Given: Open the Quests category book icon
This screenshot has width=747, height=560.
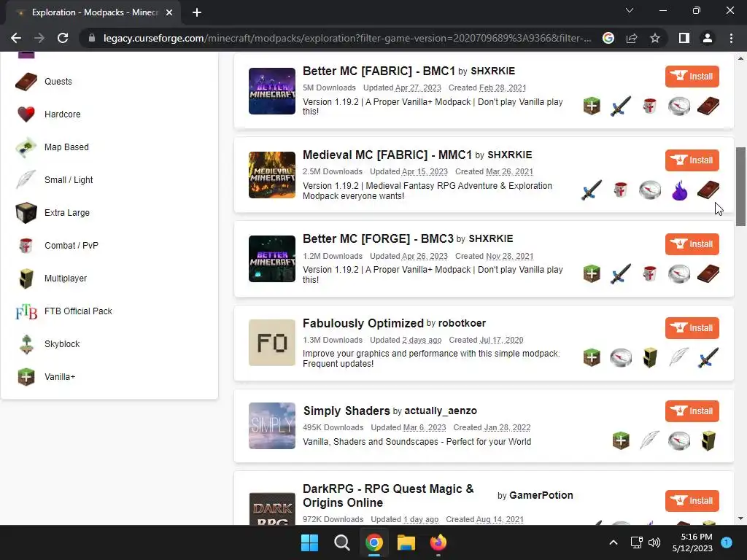Looking at the screenshot, I should click(x=26, y=82).
